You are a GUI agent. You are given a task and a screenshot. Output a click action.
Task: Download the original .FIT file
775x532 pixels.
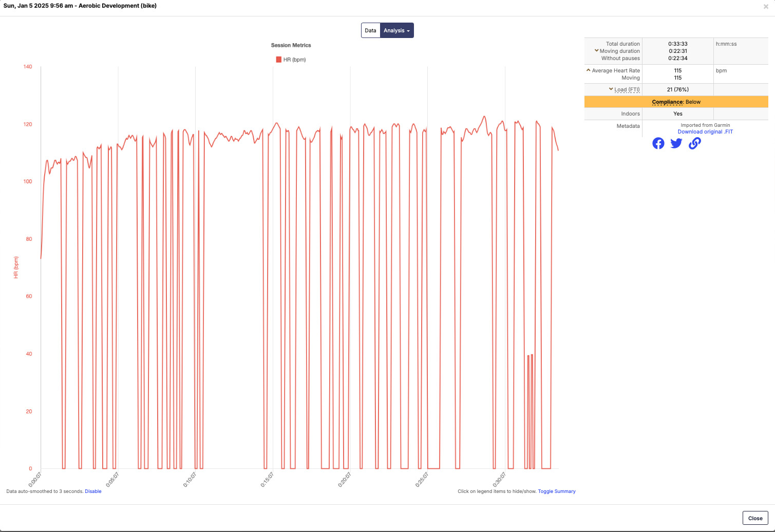(x=705, y=132)
